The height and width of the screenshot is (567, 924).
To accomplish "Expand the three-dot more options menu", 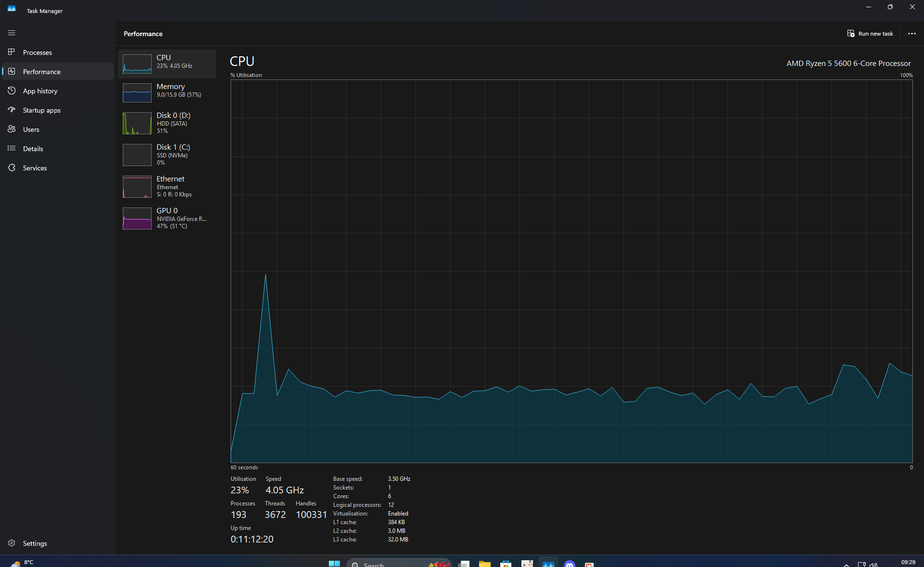I will pyautogui.click(x=911, y=33).
